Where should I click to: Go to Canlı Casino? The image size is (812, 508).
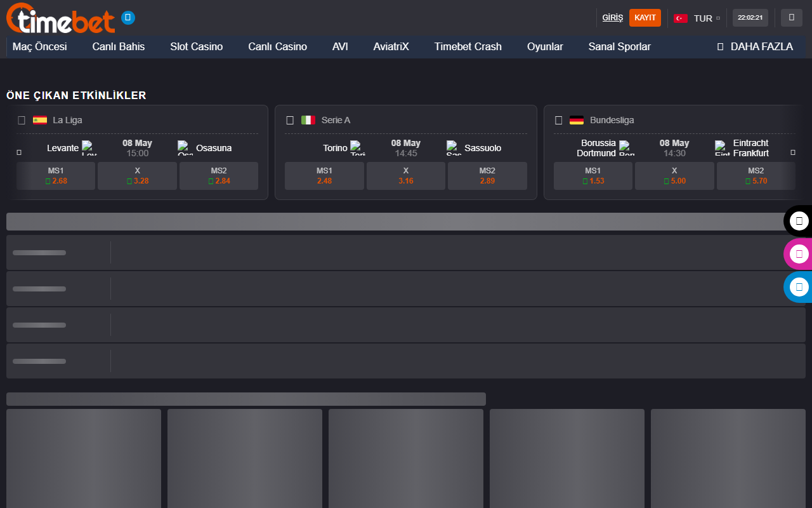278,46
